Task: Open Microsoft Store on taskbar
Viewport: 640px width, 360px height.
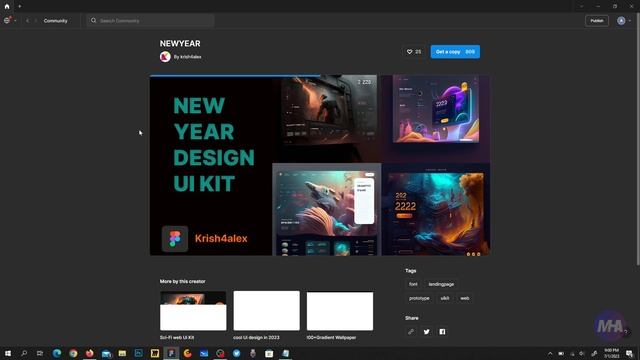Action: click(269, 353)
